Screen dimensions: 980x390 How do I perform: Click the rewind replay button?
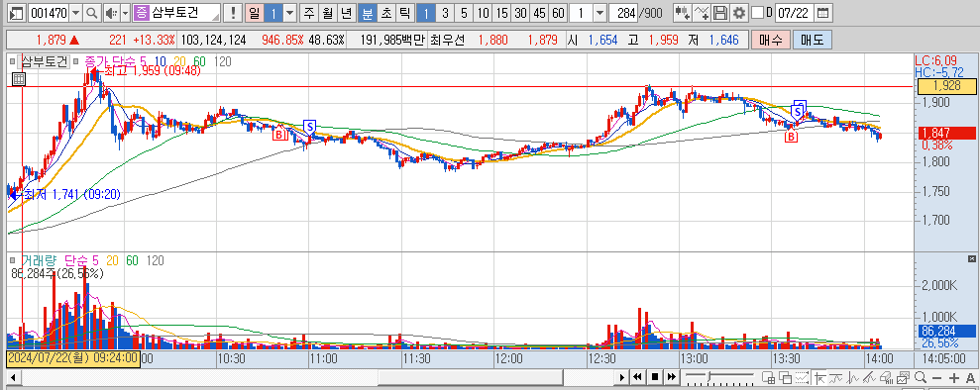pos(637,377)
